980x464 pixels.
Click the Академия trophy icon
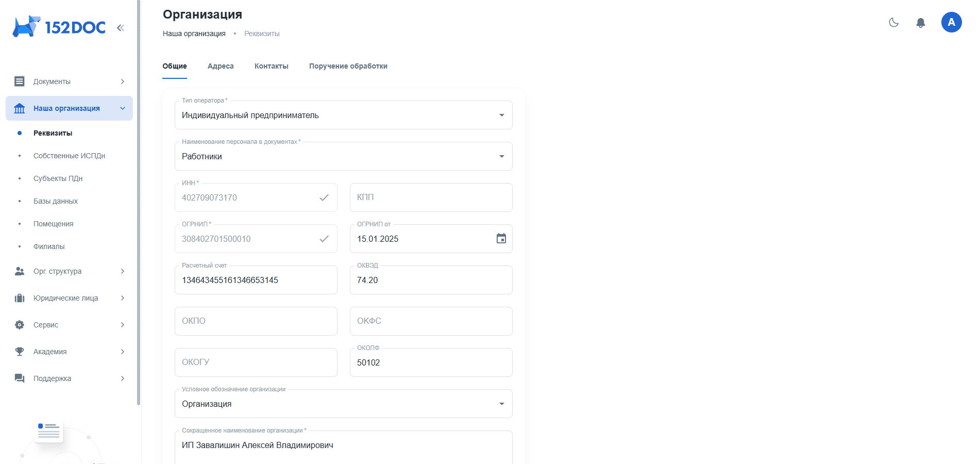(x=20, y=352)
